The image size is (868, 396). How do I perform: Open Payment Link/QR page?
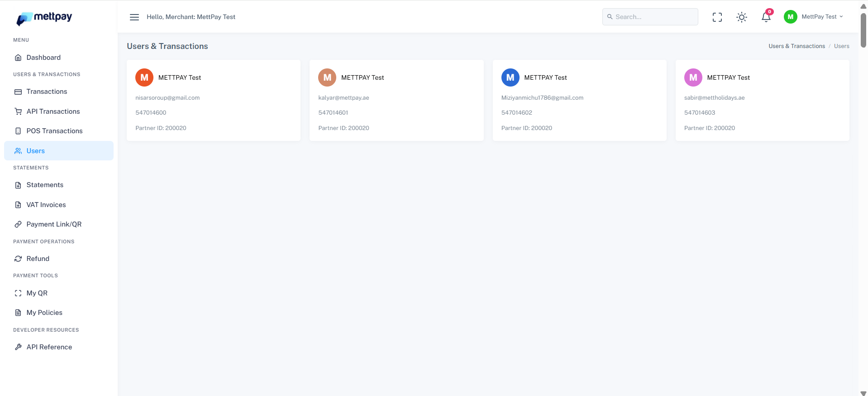click(59, 224)
